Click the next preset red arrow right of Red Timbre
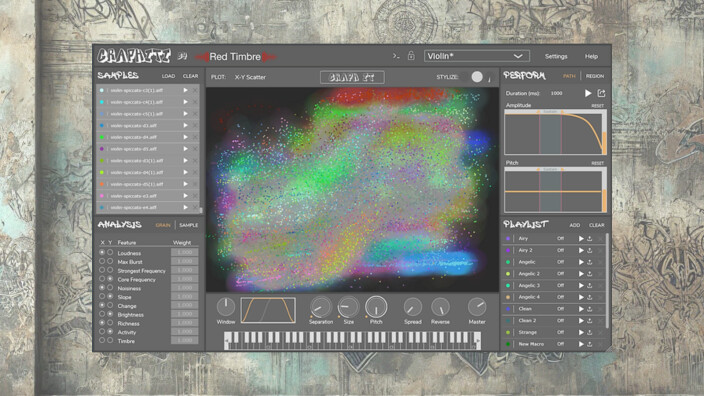The width and height of the screenshot is (704, 396). [269, 57]
